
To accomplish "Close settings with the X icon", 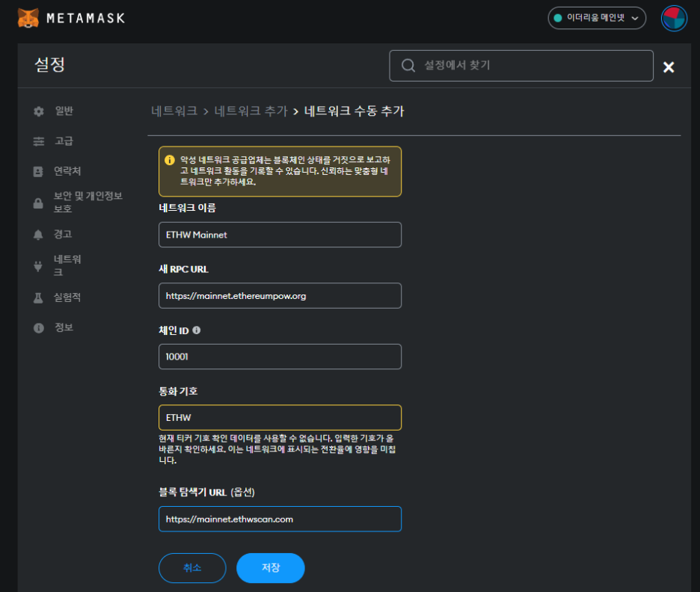I will tap(669, 67).
